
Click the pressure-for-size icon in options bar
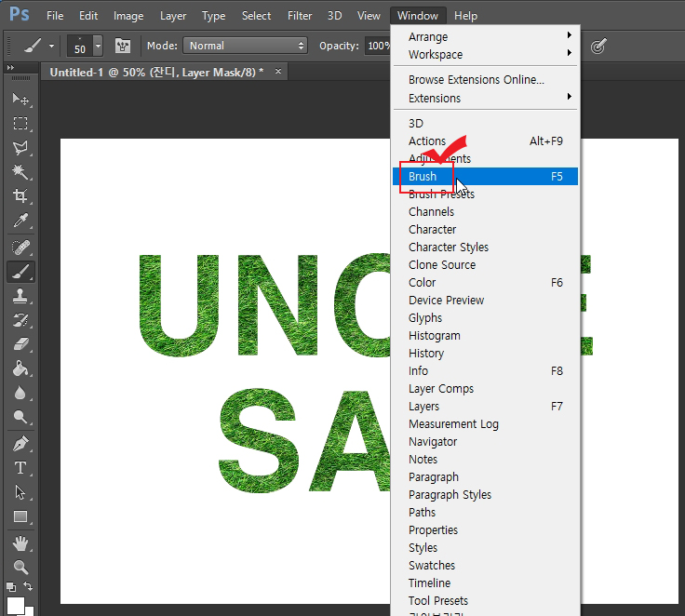coord(598,46)
